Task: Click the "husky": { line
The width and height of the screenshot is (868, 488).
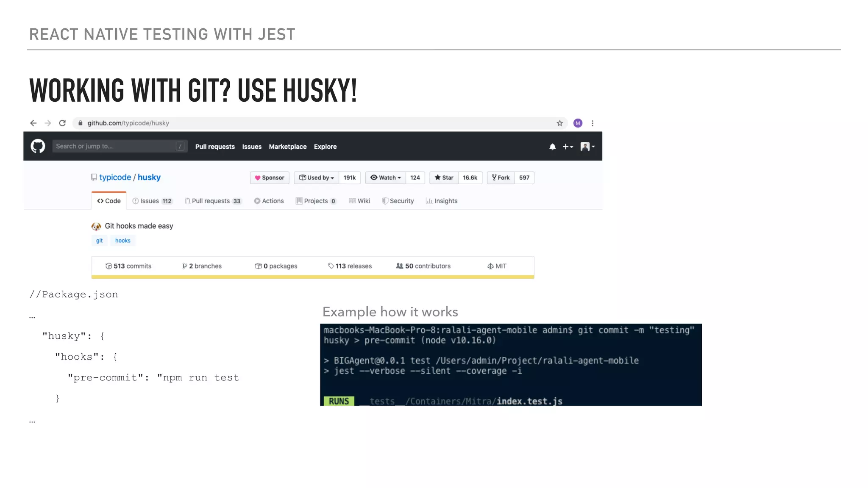Action: 73,336
